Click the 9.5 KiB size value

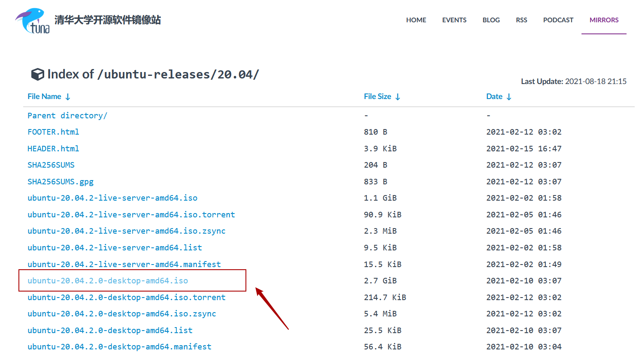pos(380,248)
